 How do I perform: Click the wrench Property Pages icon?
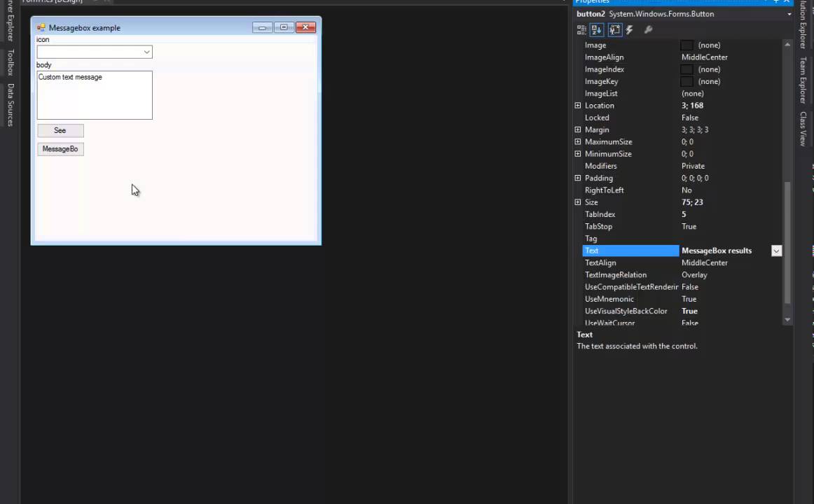[648, 30]
